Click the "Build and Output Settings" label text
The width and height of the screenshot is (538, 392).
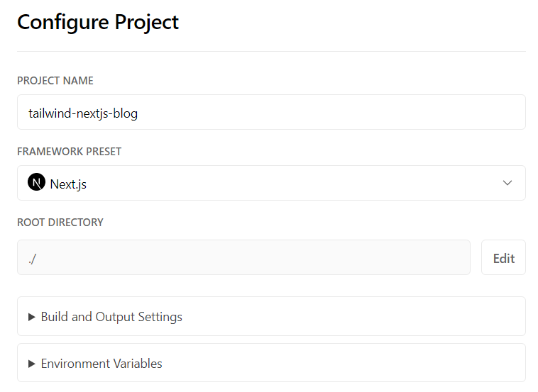pos(111,317)
